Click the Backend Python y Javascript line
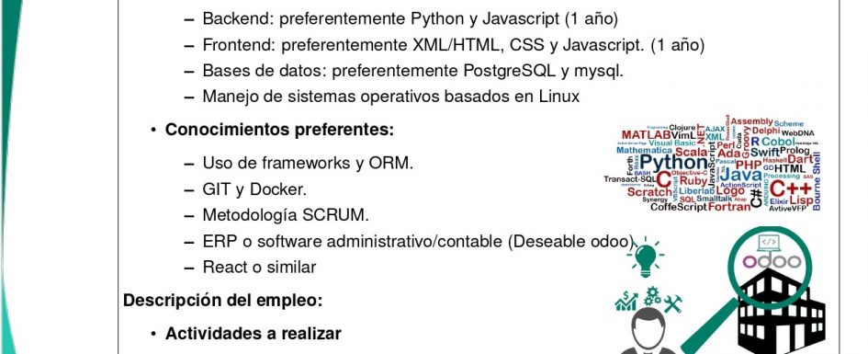Image resolution: width=868 pixels, height=354 pixels. [411, 18]
